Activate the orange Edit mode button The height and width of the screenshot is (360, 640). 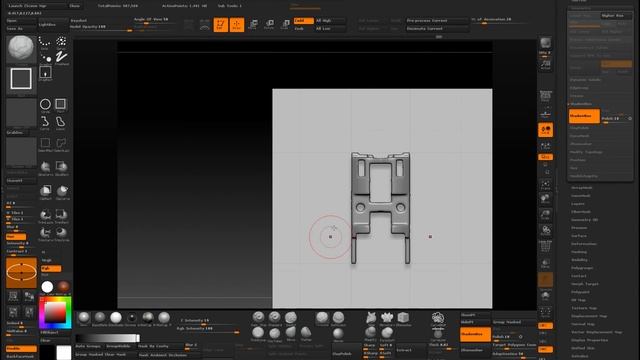(221, 24)
